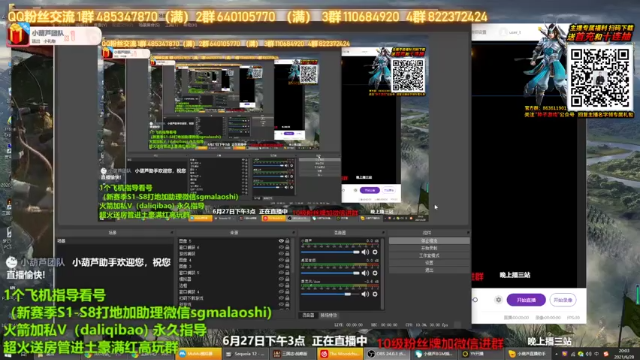Select the 图像 3 source row

233,266
